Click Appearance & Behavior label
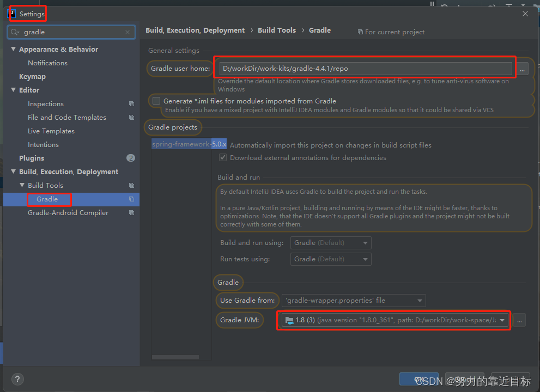Image resolution: width=540 pixels, height=392 pixels. (x=58, y=49)
